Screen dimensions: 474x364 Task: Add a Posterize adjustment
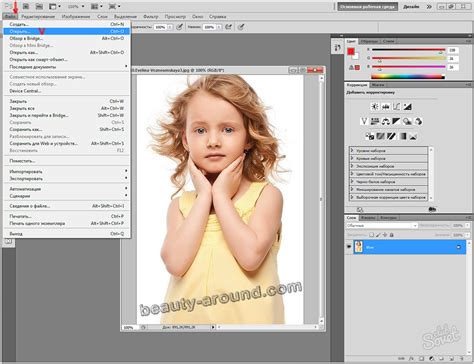[380, 136]
